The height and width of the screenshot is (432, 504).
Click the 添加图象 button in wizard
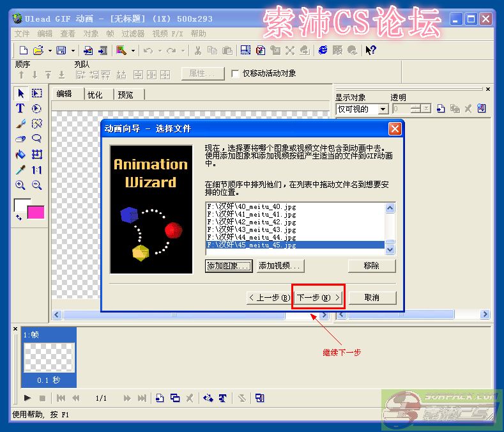pos(229,266)
